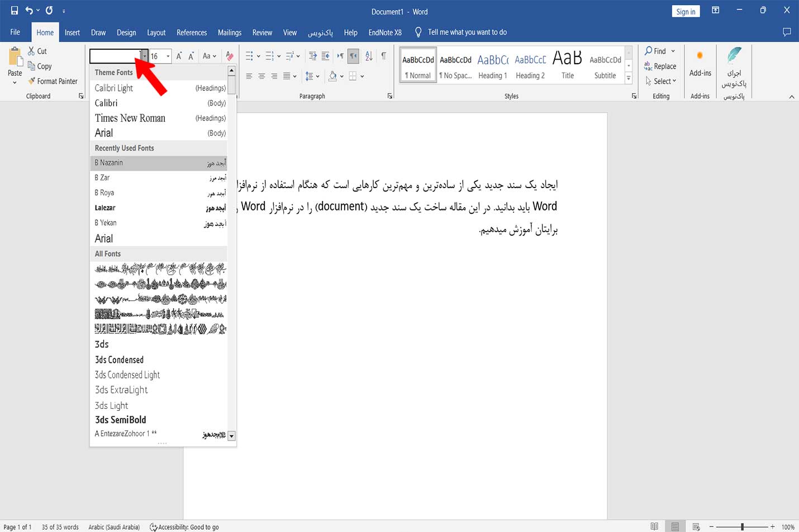
Task: Switch to Print Layout view
Action: pyautogui.click(x=675, y=526)
